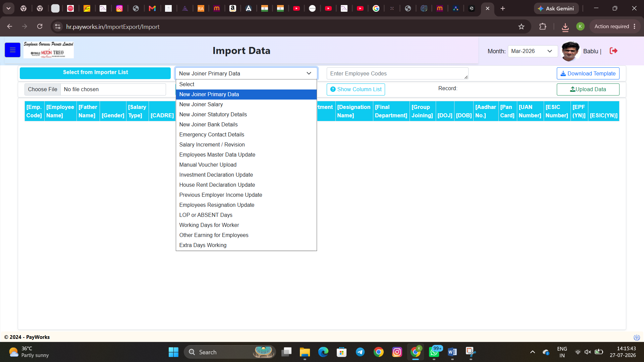Choose New Joiner Bank Details option
This screenshot has width=644, height=362.
tap(246, 125)
